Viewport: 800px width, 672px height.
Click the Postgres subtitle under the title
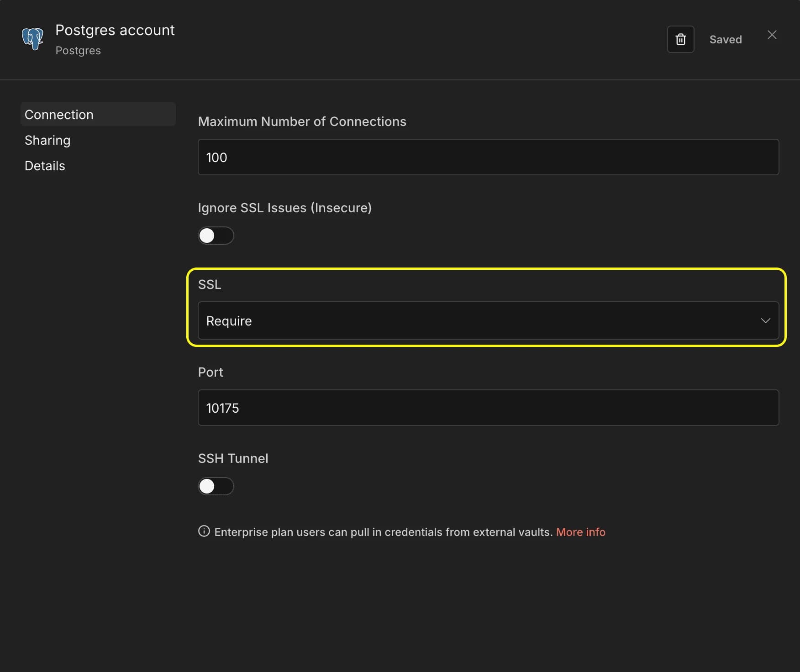(x=78, y=51)
